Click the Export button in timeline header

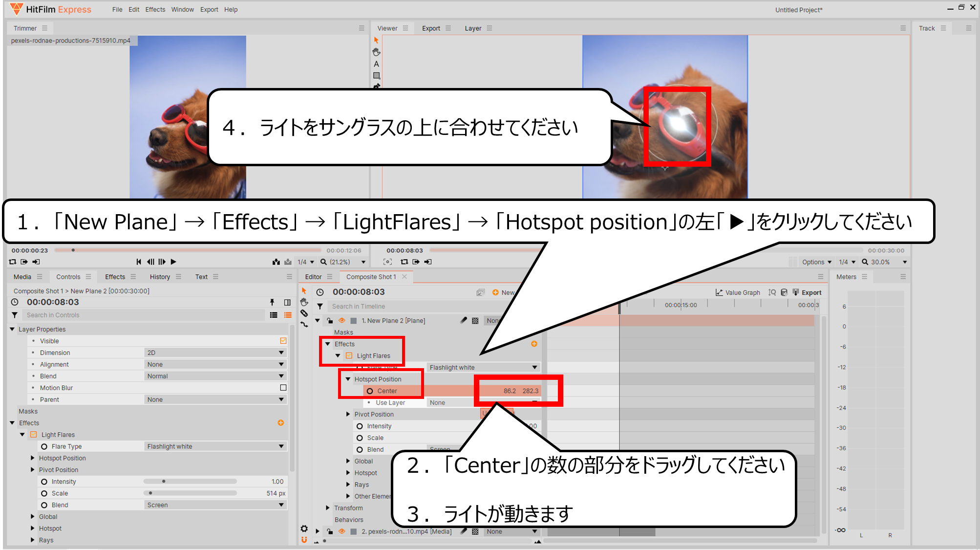pyautogui.click(x=807, y=293)
